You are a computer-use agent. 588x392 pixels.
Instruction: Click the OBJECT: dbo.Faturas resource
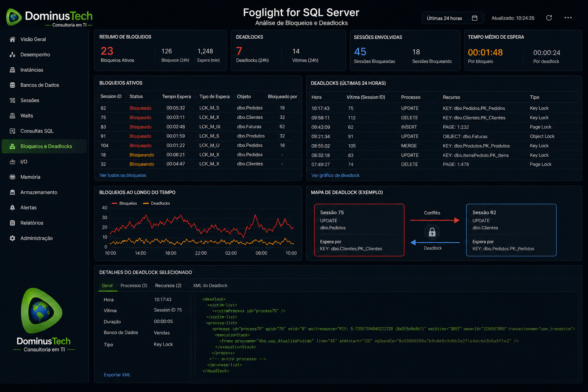[465, 136]
